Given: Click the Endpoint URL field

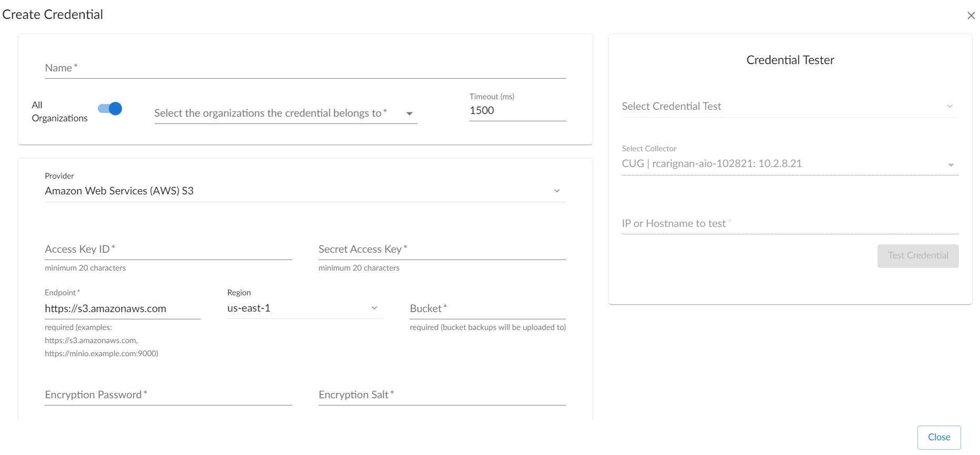Looking at the screenshot, I should (122, 309).
